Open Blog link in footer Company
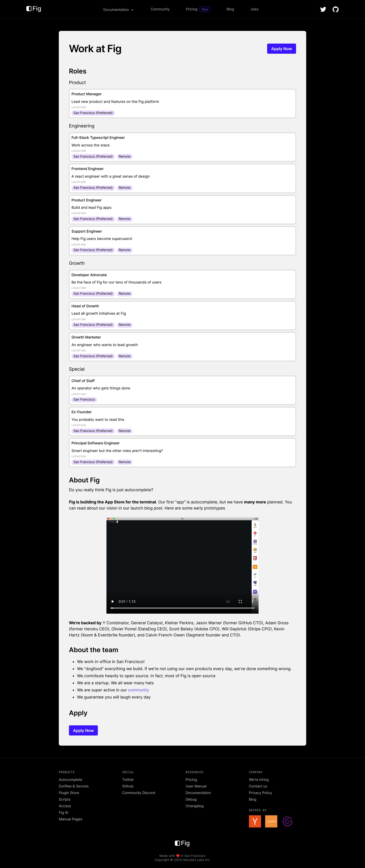 252,799
